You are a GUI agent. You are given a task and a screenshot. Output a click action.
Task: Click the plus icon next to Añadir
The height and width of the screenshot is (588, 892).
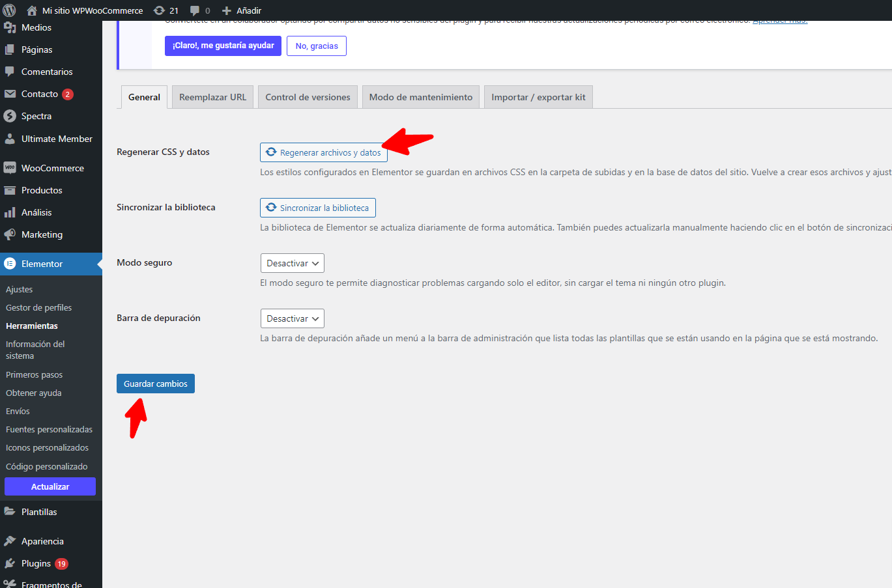click(227, 10)
